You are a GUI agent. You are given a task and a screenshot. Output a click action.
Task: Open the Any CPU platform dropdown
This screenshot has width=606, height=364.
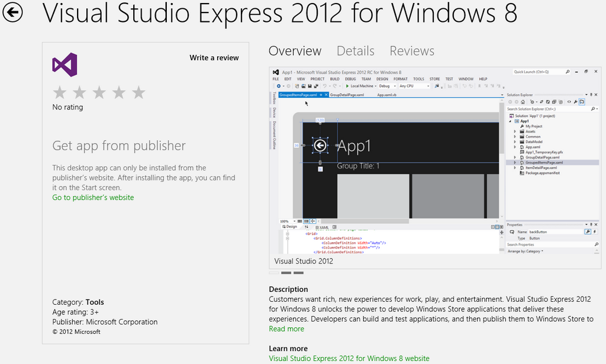tap(414, 86)
